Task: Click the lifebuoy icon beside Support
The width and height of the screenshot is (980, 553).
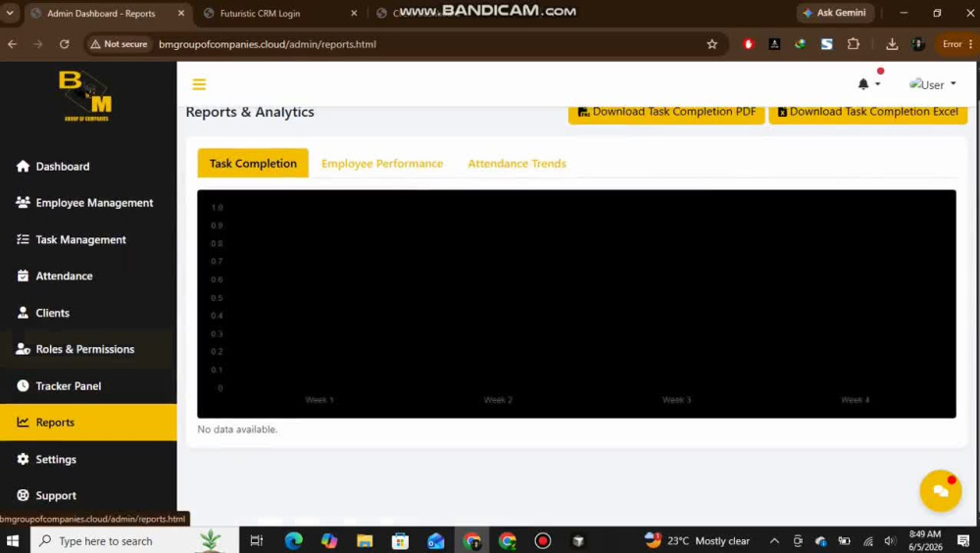Action: click(24, 495)
